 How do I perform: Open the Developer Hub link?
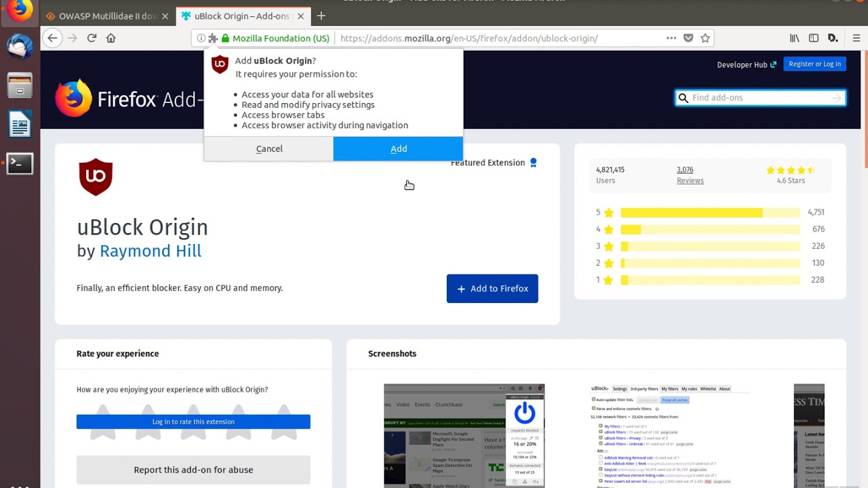(x=747, y=64)
